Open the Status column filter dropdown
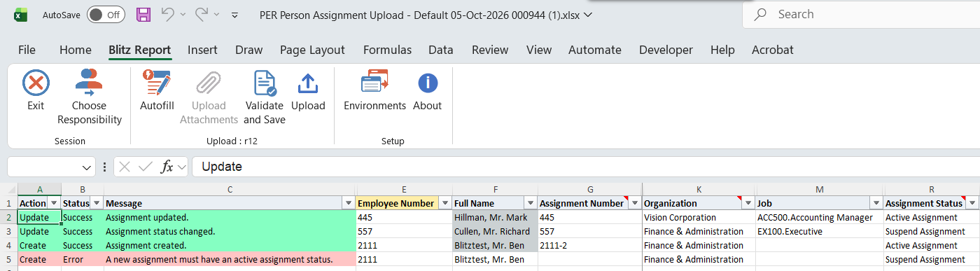The image size is (980, 271). [x=97, y=203]
